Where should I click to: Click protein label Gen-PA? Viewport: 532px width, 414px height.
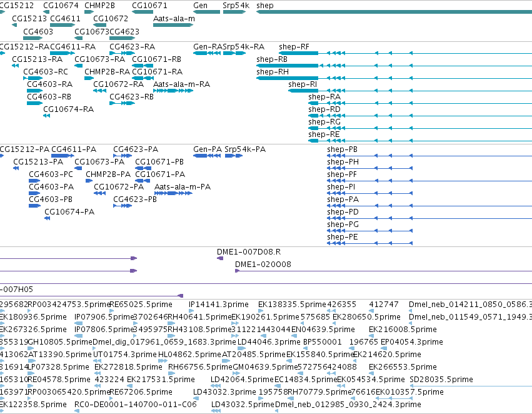(208, 149)
